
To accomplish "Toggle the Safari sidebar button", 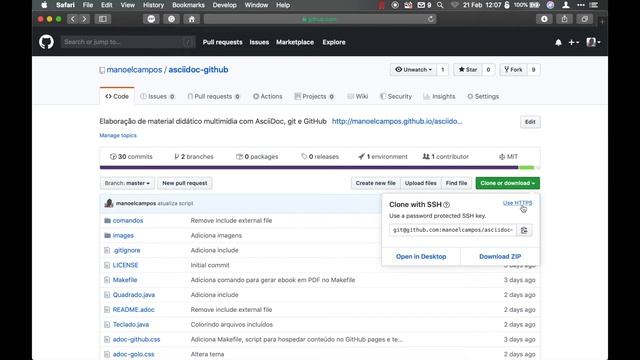I will point(102,19).
